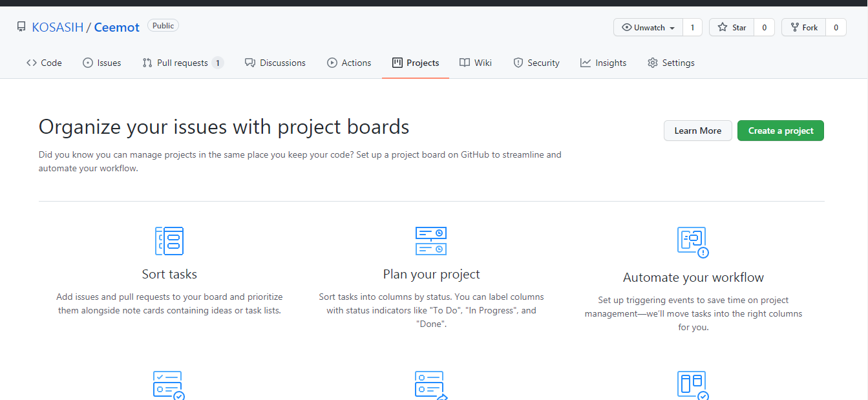This screenshot has width=868, height=400.
Task: Open the repository Settings tab
Action: point(671,63)
